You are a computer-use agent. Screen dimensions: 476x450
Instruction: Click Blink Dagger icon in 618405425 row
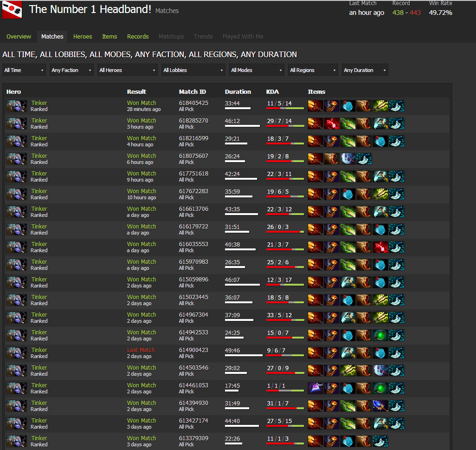coord(397,106)
